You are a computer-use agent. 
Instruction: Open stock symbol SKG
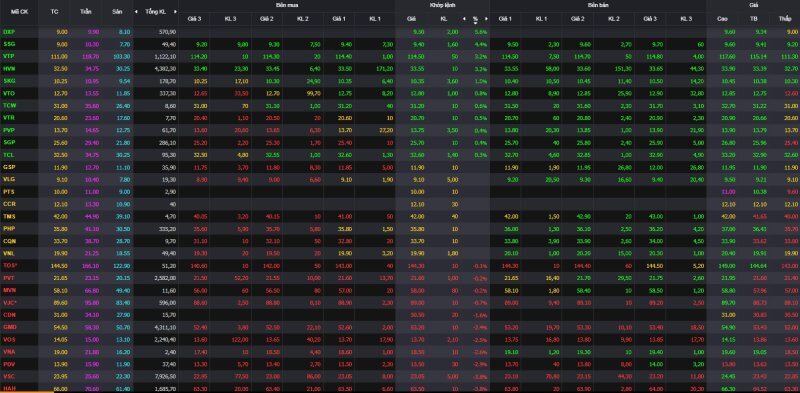click(x=9, y=81)
